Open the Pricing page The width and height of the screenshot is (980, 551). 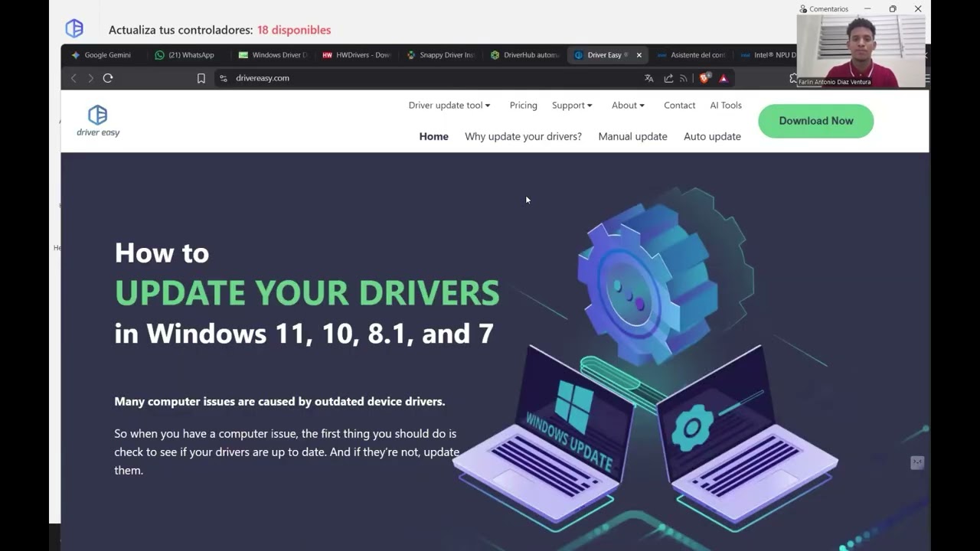(x=524, y=106)
